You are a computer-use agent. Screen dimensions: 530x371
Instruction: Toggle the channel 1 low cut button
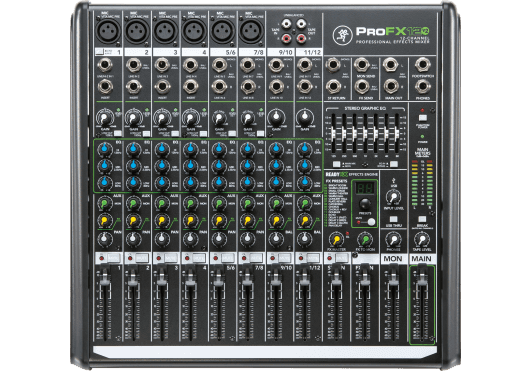[x=118, y=133]
